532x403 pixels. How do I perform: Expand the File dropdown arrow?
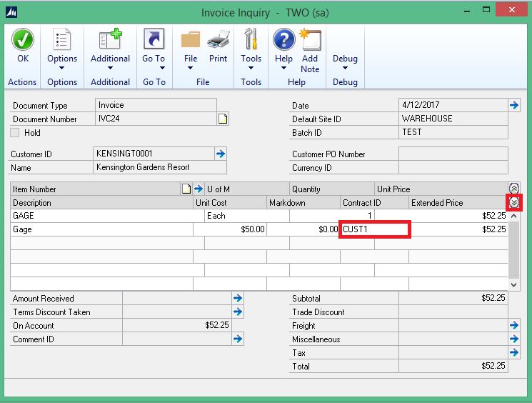[x=191, y=68]
